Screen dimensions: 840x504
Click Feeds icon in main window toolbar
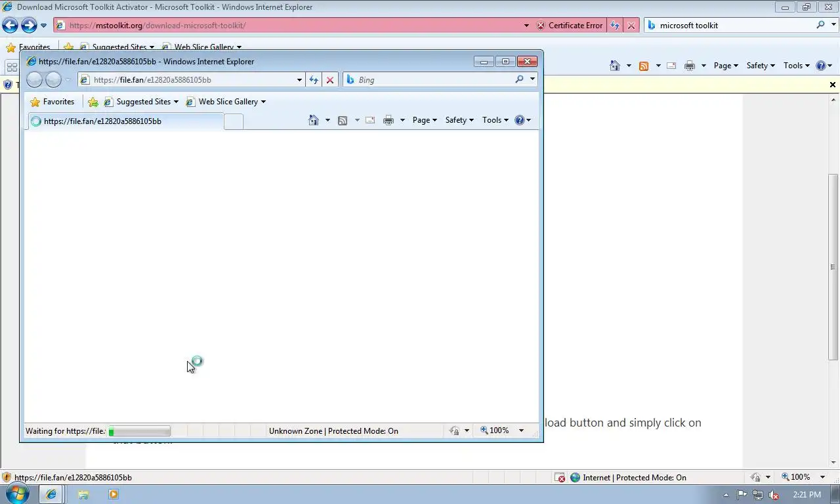[644, 66]
